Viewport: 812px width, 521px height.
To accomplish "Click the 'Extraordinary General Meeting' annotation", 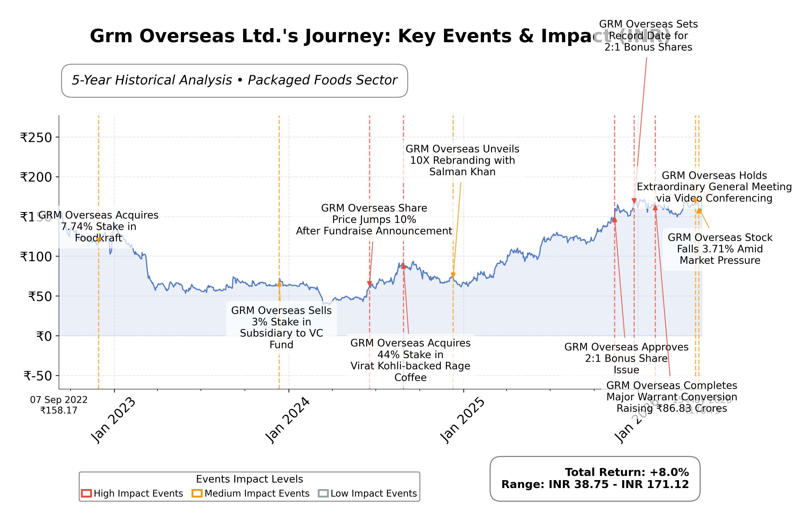I will coord(714,187).
